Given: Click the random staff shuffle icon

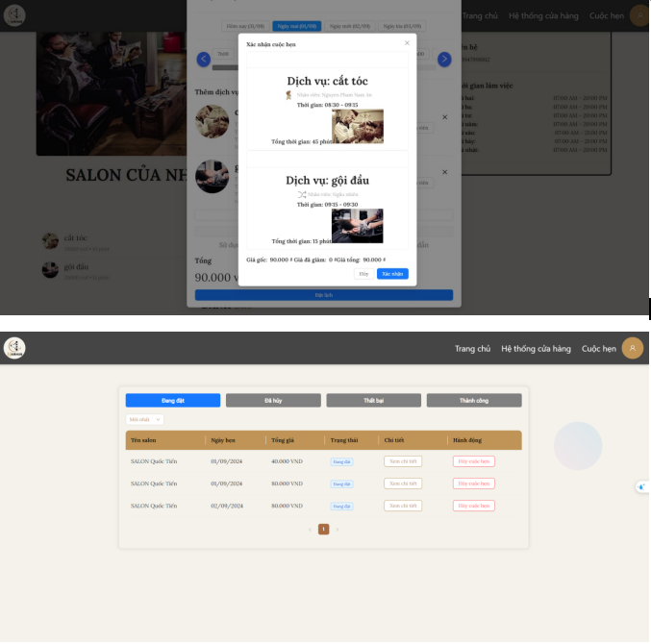Looking at the screenshot, I should [x=302, y=194].
